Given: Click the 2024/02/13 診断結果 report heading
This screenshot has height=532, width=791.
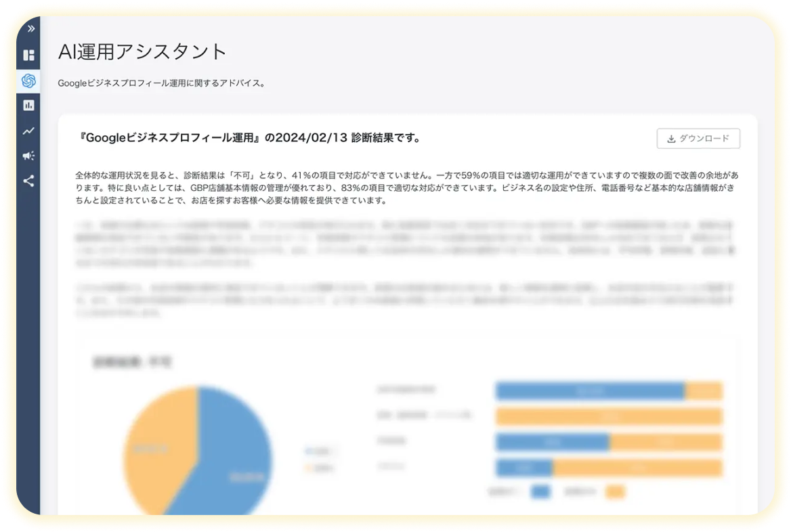Looking at the screenshot, I should click(251, 138).
